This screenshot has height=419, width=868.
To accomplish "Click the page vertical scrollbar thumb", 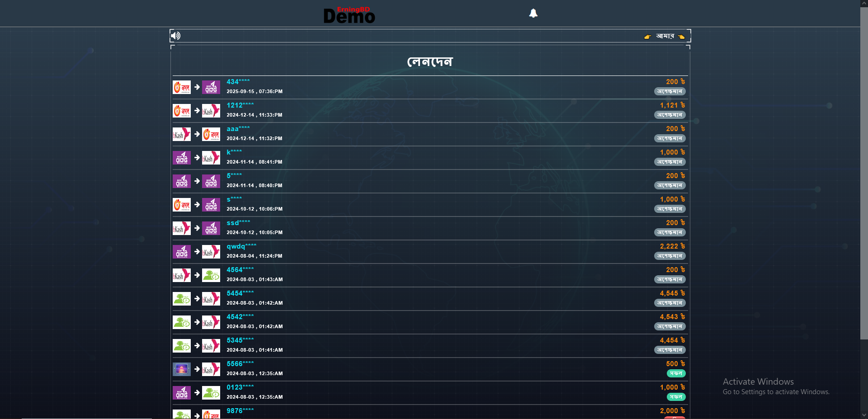I will tap(864, 172).
